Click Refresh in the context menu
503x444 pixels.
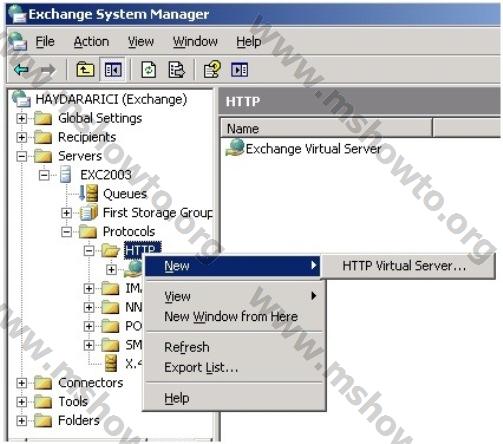click(187, 347)
